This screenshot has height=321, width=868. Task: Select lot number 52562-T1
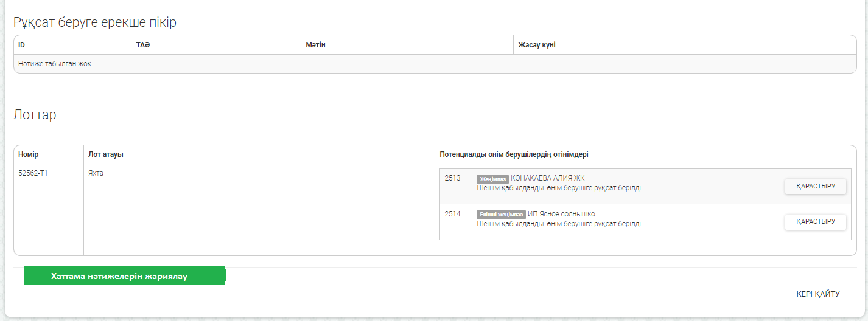click(33, 173)
